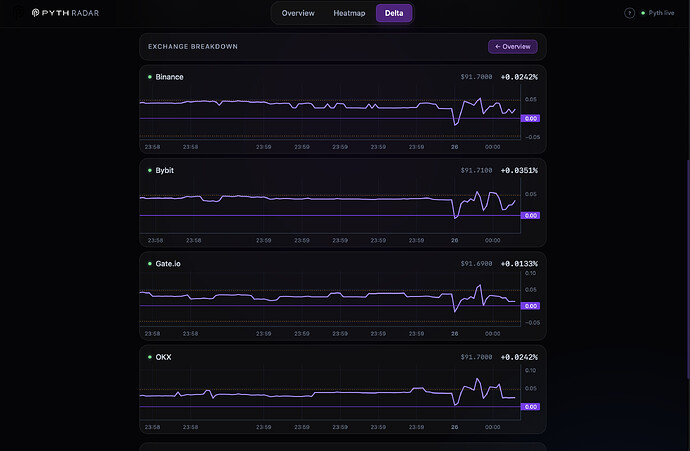Click the OKX delta line chart
The image size is (690, 451).
(330, 393)
